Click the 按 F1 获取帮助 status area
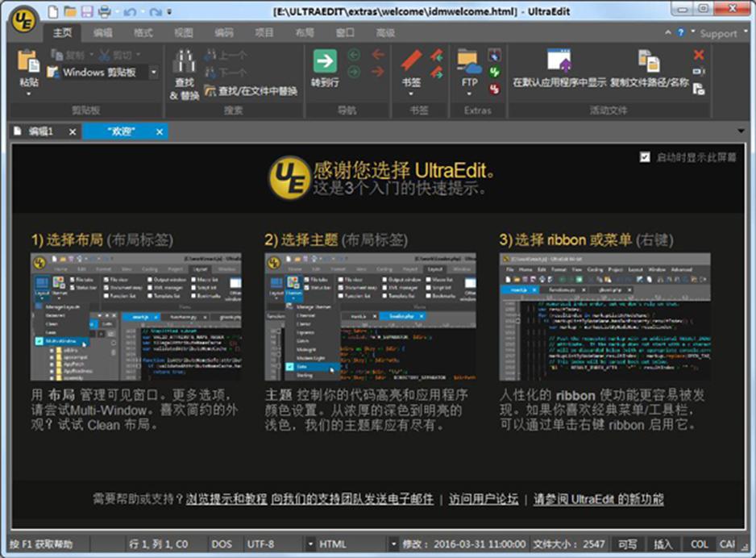Image resolution: width=756 pixels, height=558 pixels. point(39,544)
